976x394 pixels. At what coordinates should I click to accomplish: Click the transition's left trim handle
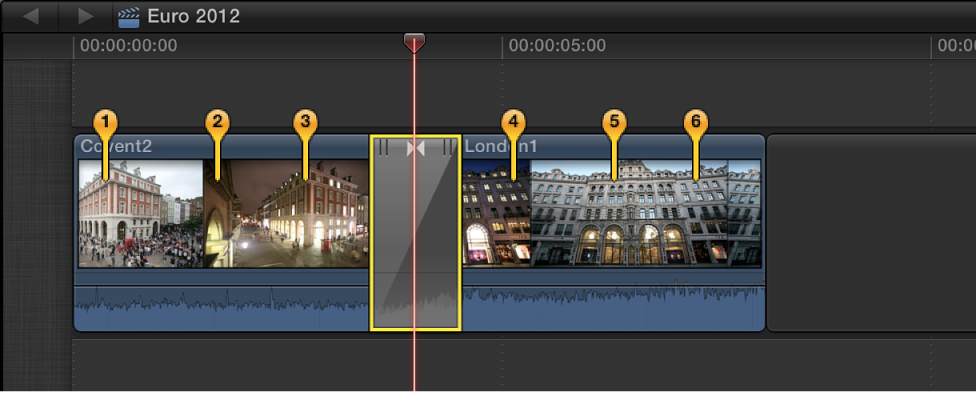383,147
